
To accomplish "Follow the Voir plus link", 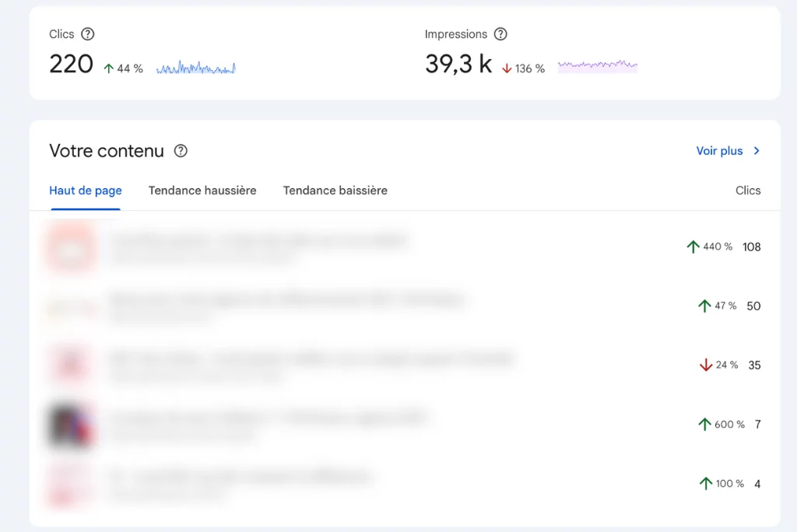I will pos(719,151).
